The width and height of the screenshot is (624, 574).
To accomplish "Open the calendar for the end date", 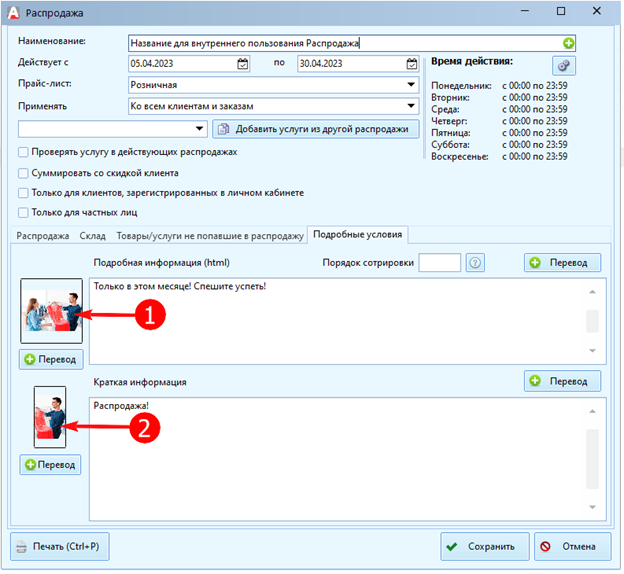I will 411,64.
